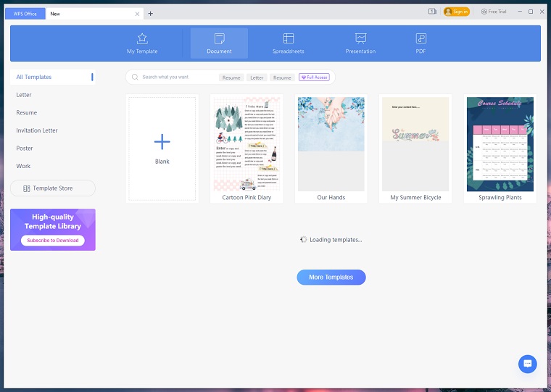Open the My Template section
Viewport: 551px width, 392px height.
pos(142,43)
